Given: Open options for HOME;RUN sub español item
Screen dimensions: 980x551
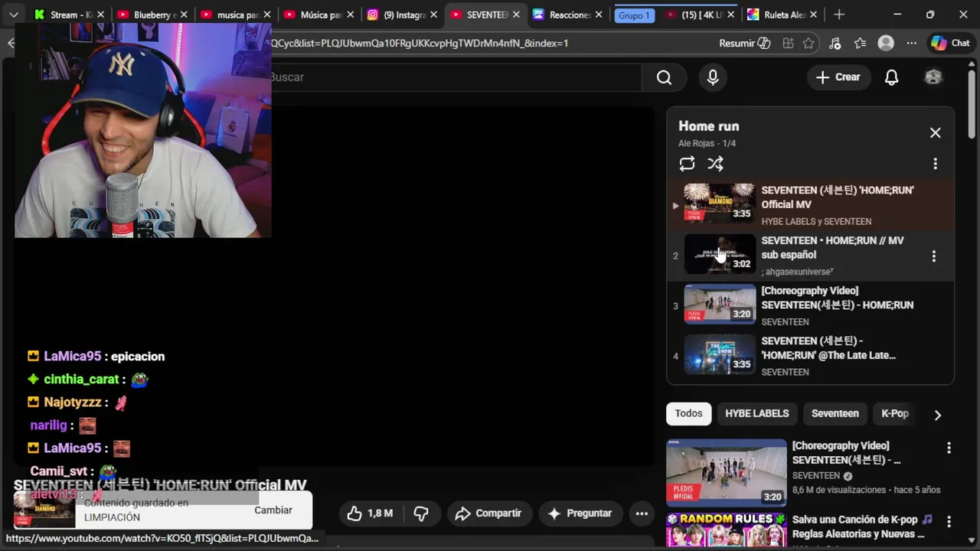Looking at the screenshot, I should tap(933, 256).
